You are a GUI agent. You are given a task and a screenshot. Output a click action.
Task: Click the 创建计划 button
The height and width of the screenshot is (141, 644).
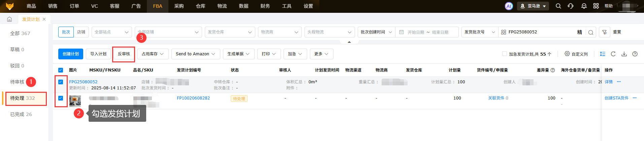click(x=71, y=54)
